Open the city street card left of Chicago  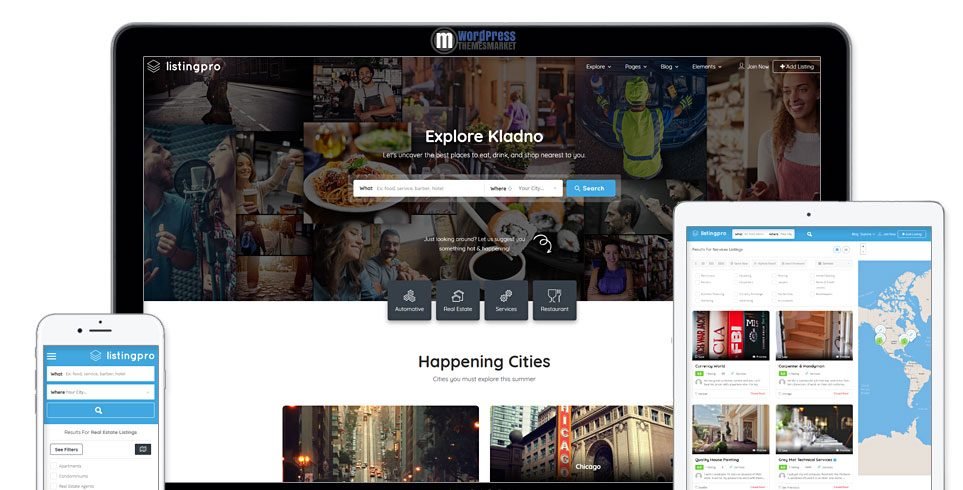[381, 443]
